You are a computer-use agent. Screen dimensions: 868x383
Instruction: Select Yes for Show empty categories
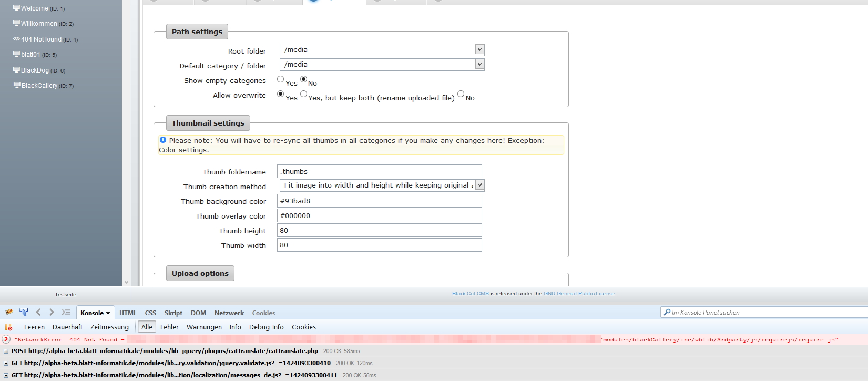pos(280,79)
